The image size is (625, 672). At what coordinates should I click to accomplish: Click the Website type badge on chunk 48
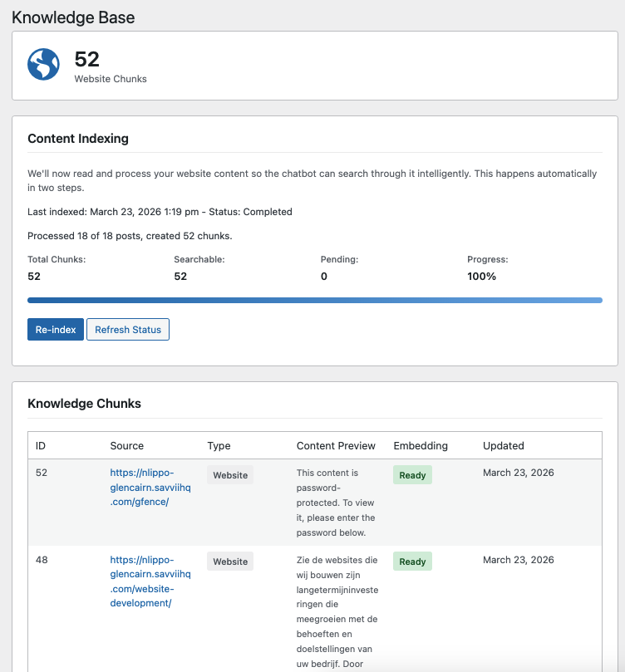point(230,561)
